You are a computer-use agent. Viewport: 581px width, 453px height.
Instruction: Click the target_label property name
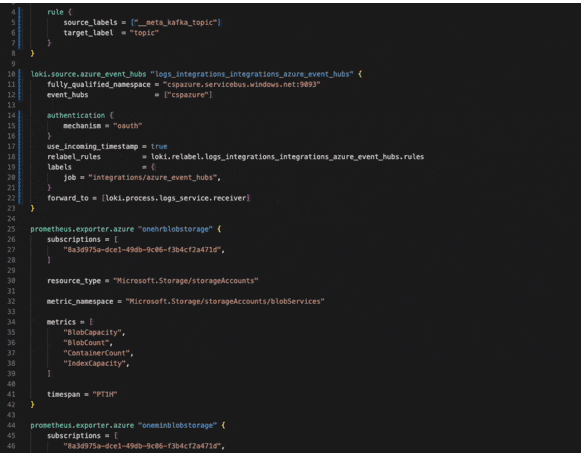point(88,33)
